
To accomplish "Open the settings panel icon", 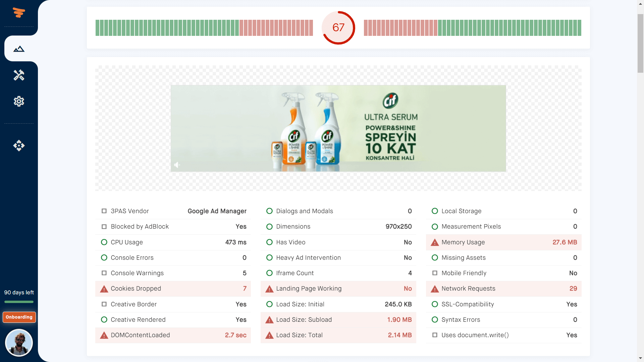I will pyautogui.click(x=19, y=101).
